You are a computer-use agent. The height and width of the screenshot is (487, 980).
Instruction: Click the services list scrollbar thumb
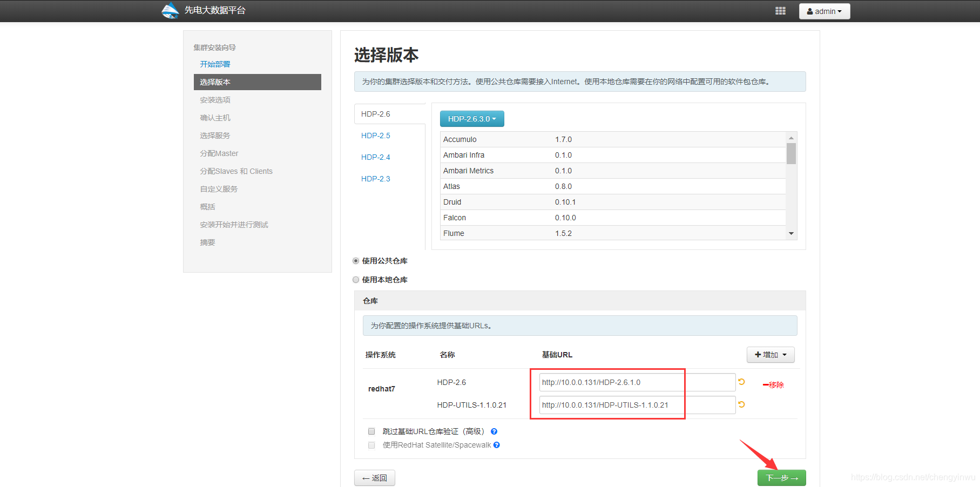[791, 153]
